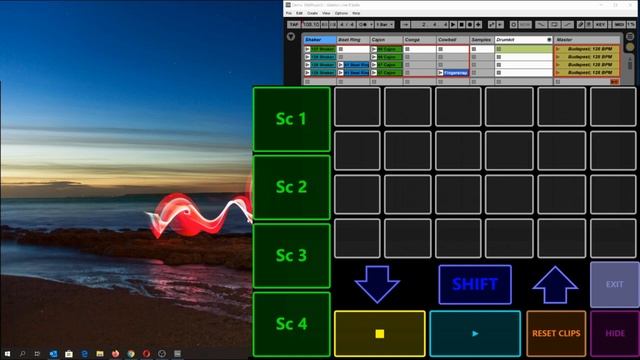
Task: Open Edge browser from the taskbar
Action: tap(84, 353)
